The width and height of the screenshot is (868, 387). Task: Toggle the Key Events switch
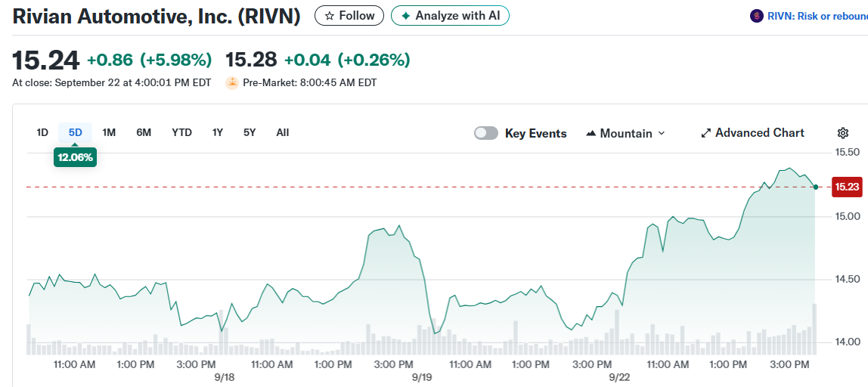[486, 134]
